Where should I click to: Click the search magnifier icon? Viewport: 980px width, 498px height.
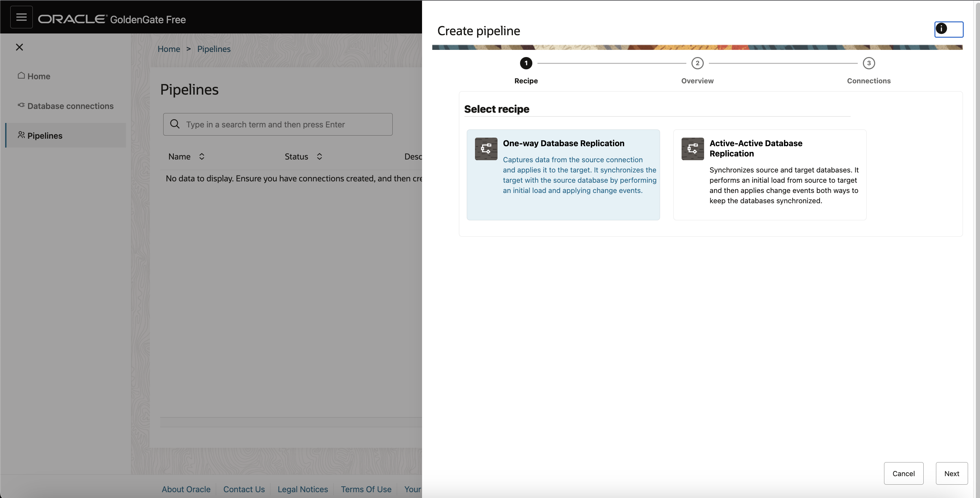(x=174, y=124)
